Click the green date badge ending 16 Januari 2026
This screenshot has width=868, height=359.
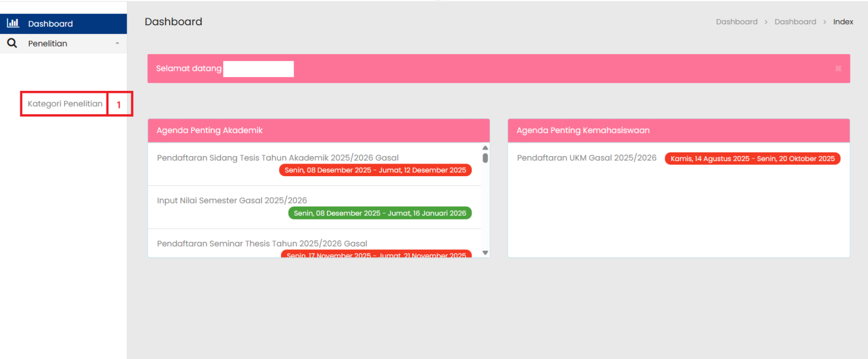[380, 213]
